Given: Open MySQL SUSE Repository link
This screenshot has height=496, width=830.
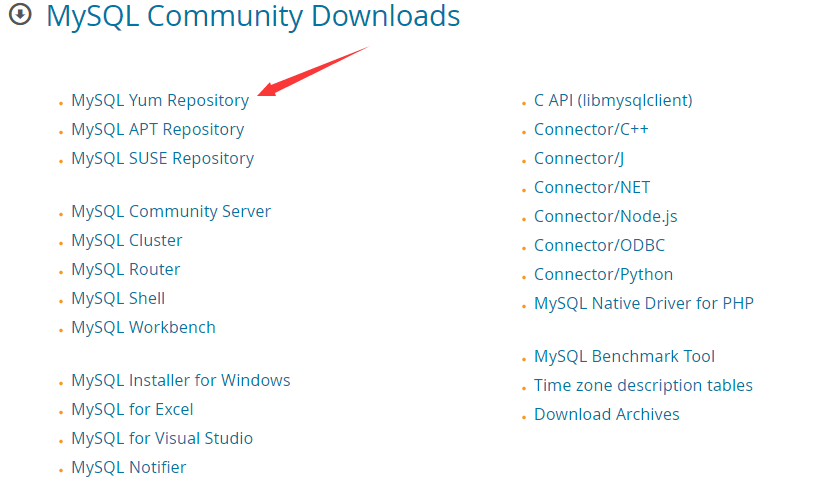Looking at the screenshot, I should [163, 159].
